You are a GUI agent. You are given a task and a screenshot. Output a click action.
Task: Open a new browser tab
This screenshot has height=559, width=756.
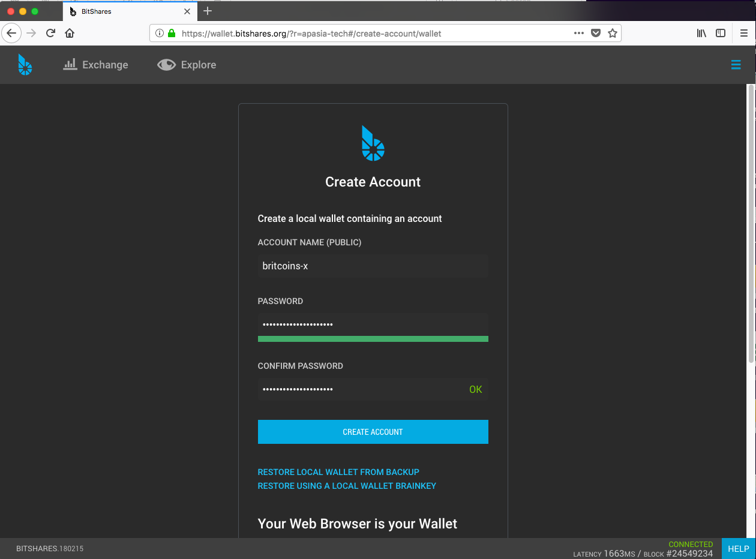tap(208, 11)
